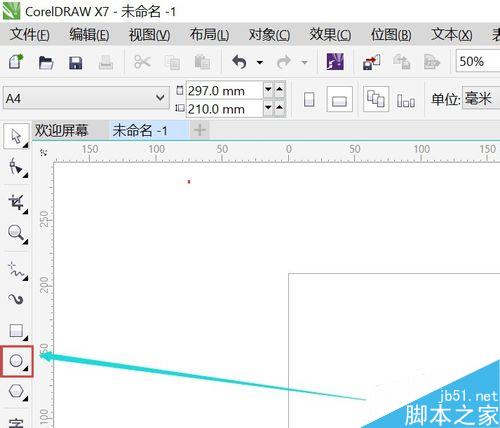
Task: Save the document using the floppy icon
Action: 76,63
